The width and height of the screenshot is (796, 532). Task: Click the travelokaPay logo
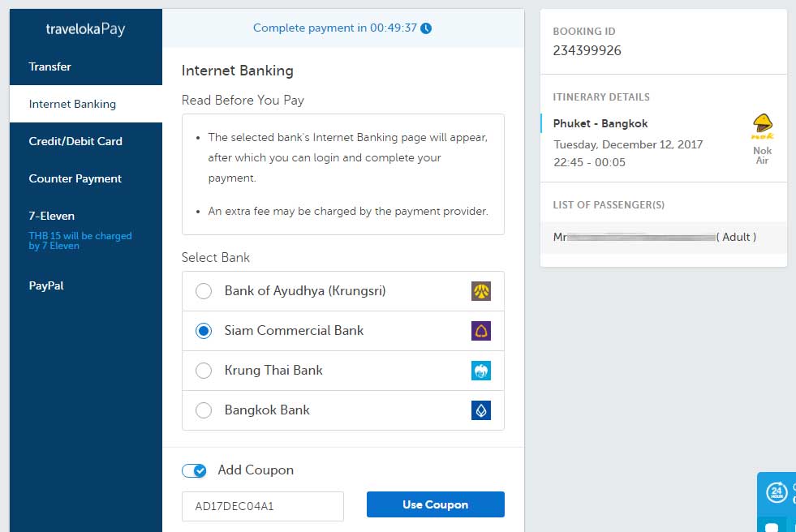pyautogui.click(x=85, y=30)
